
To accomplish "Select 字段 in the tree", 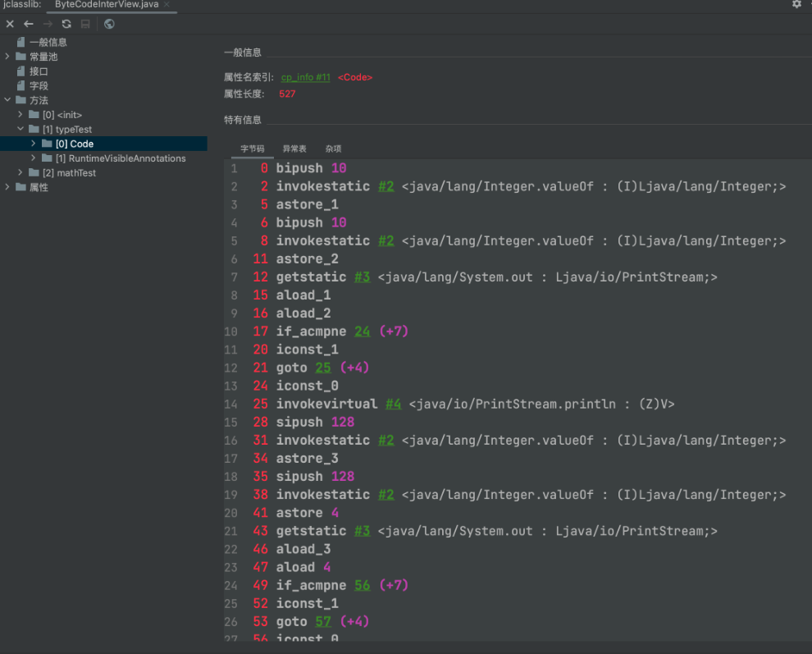I will 39,85.
